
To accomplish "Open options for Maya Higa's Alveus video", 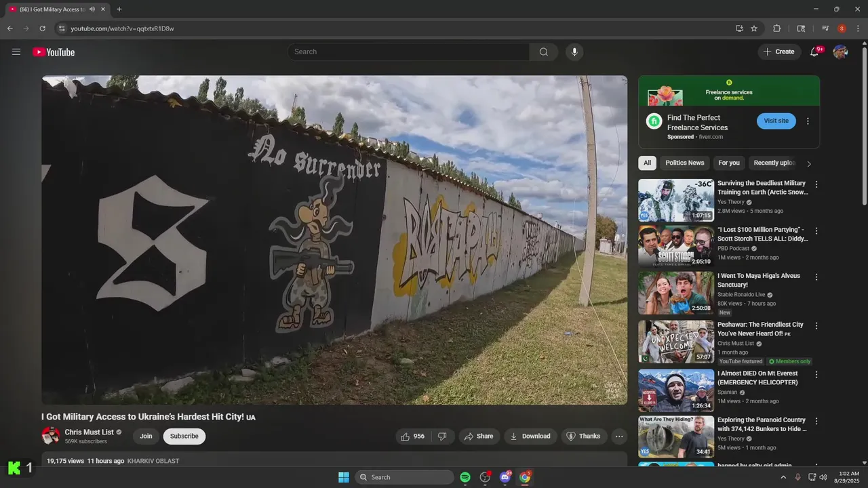I will 816,277.
